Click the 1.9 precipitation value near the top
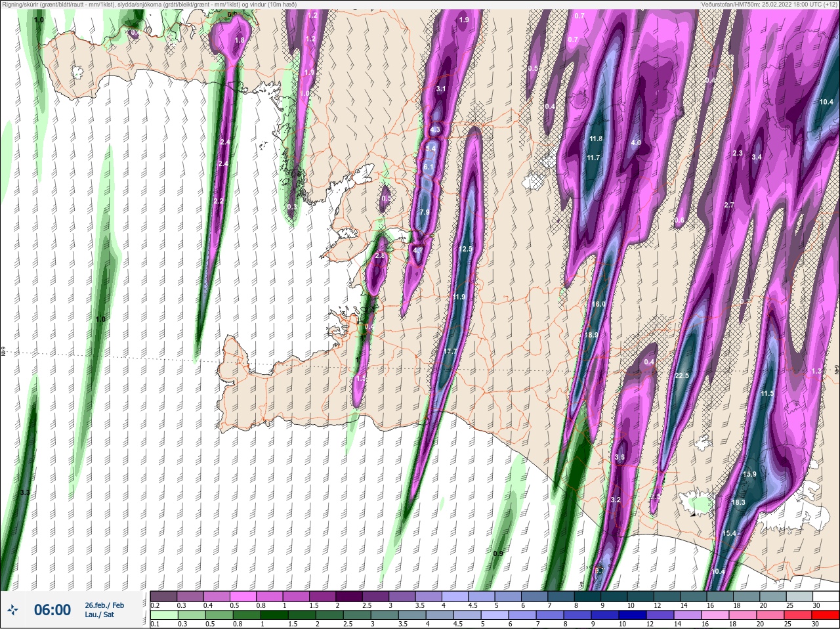 [464, 20]
